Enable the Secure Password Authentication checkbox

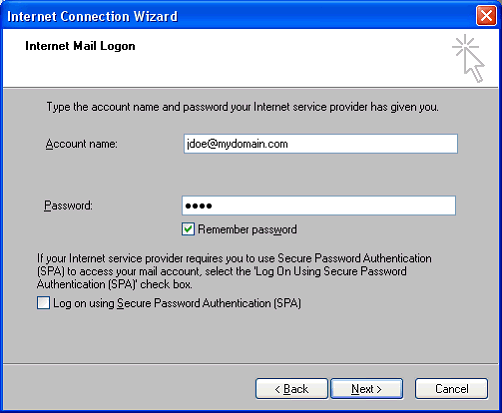point(43,303)
